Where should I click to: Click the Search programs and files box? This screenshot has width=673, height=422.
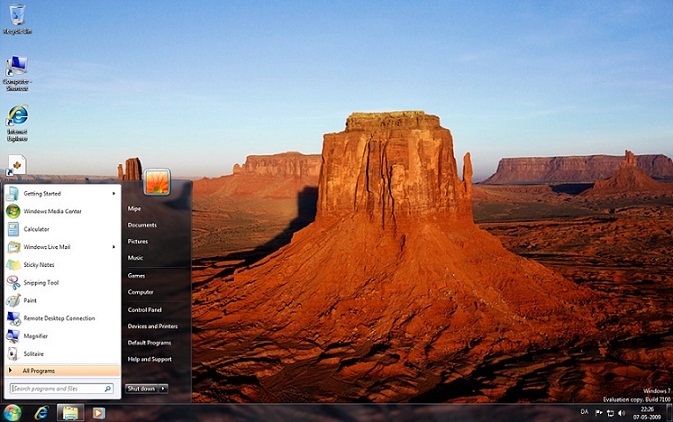tap(56, 388)
